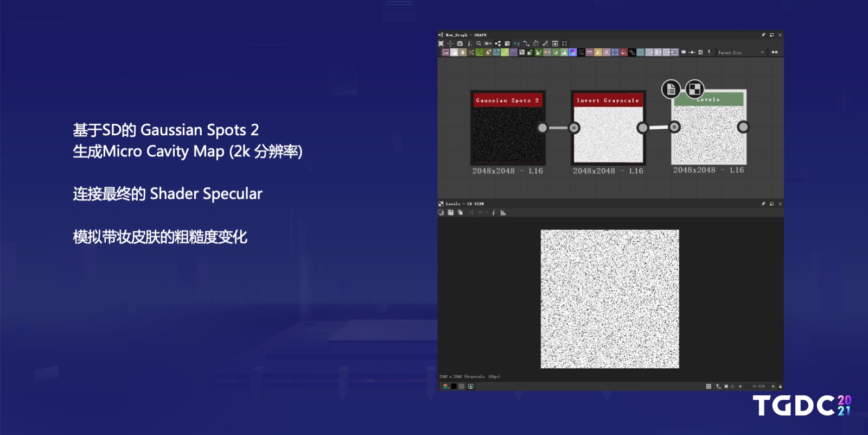Add a Text node with the A icon
Image resolution: width=868 pixels, height=435 pixels.
tap(607, 52)
